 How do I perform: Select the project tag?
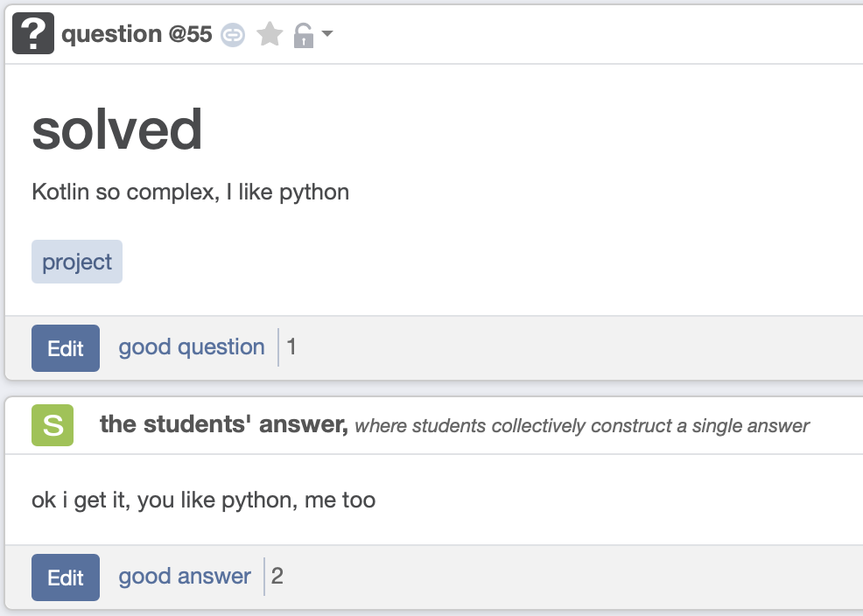point(76,261)
